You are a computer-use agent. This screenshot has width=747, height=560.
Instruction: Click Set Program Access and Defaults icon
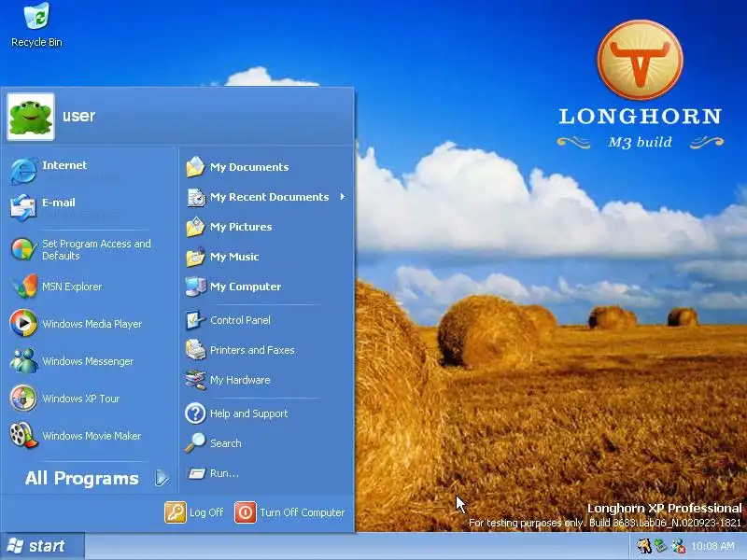[23, 249]
